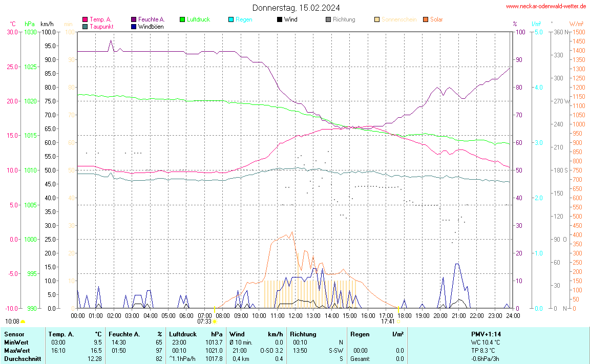This screenshot has width=590, height=364.
Task: Open the www.neckar-odenwald-wetter.de link
Action: click(x=545, y=6)
